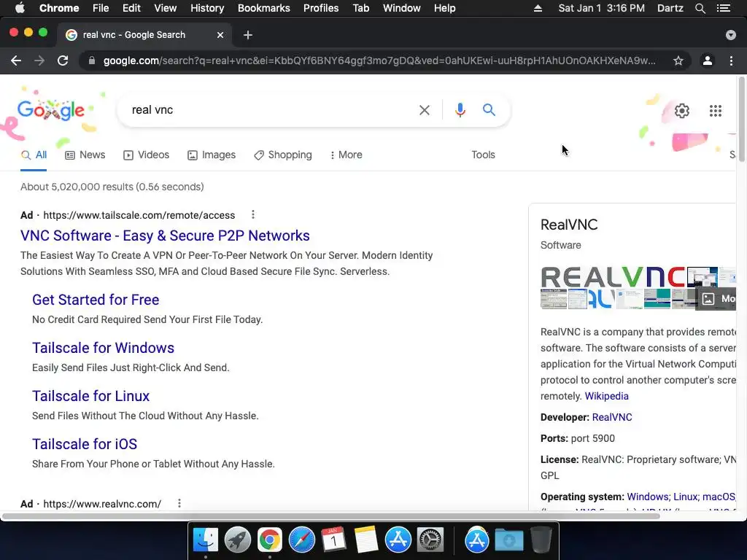
Task: Switch to the News tab
Action: 85,155
